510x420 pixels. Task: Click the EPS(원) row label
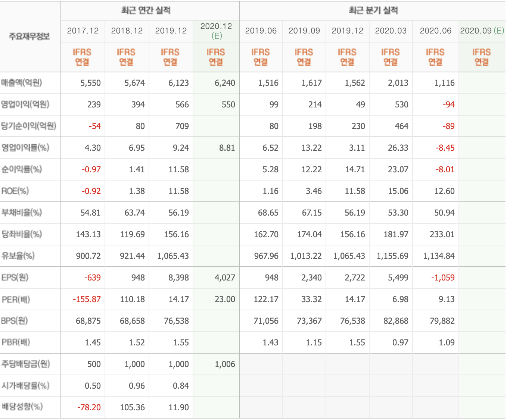[x=15, y=278]
